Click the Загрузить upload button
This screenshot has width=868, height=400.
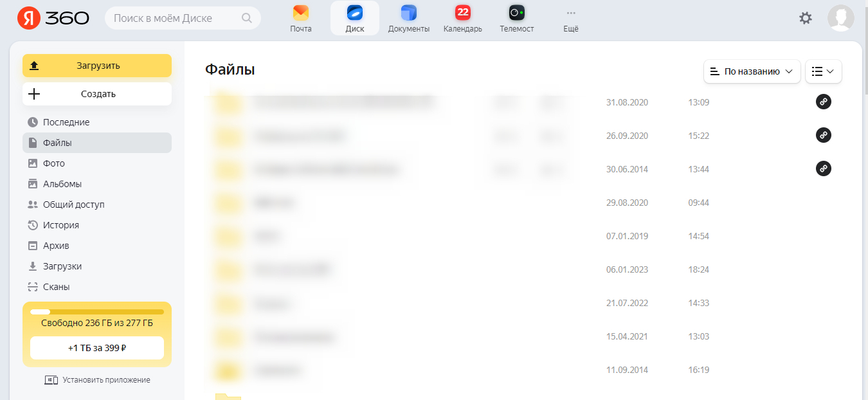pyautogui.click(x=97, y=66)
